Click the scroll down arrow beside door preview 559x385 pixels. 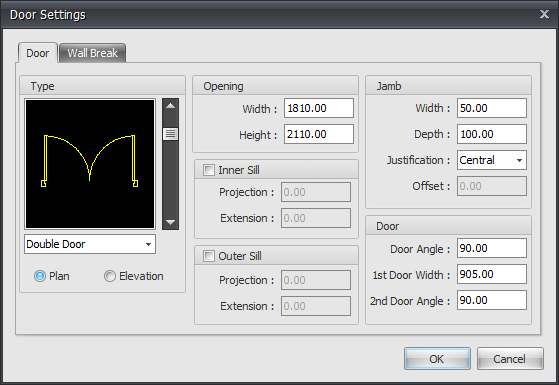(x=170, y=222)
